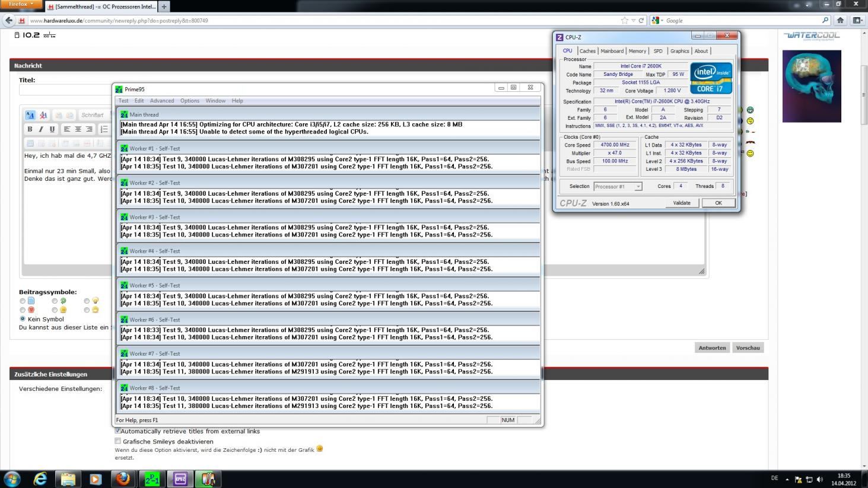Bookmark this page with the star icon
The height and width of the screenshot is (488, 868).
pos(624,20)
